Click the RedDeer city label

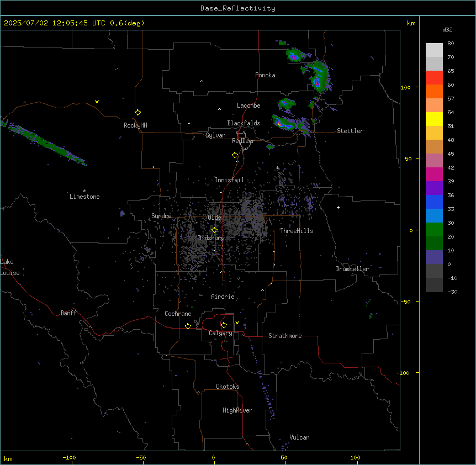tap(244, 140)
